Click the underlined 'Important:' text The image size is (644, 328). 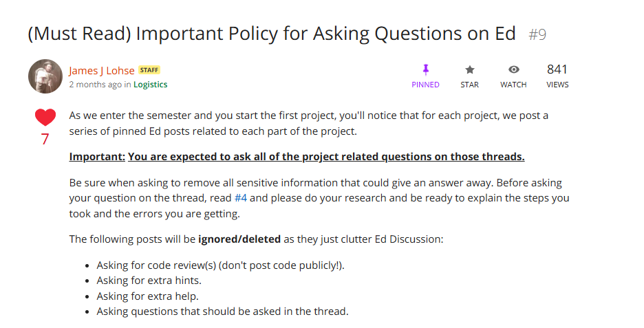[97, 157]
